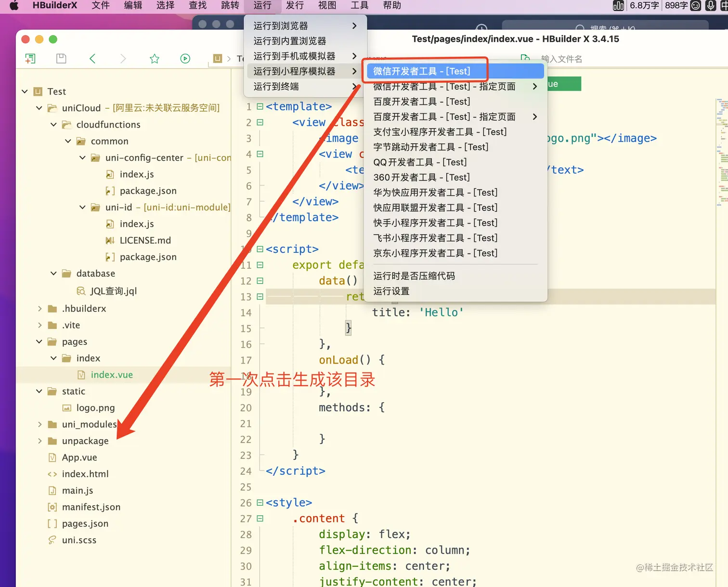Click the word count chart icon in menu bar
The image size is (728, 587).
[618, 6]
